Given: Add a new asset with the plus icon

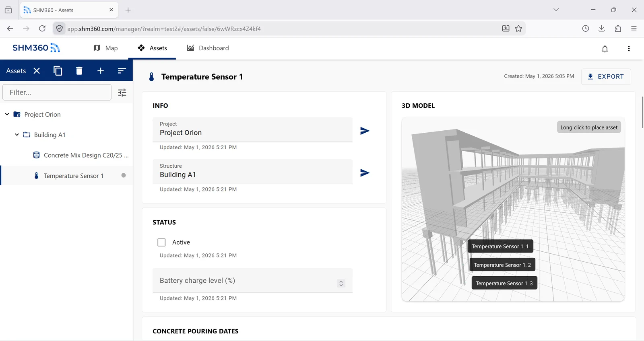Looking at the screenshot, I should coord(101,71).
